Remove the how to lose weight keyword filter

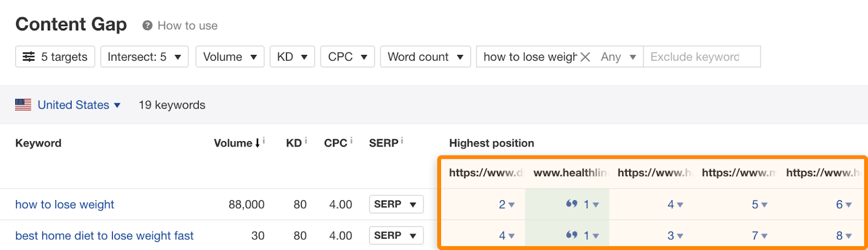pos(585,57)
